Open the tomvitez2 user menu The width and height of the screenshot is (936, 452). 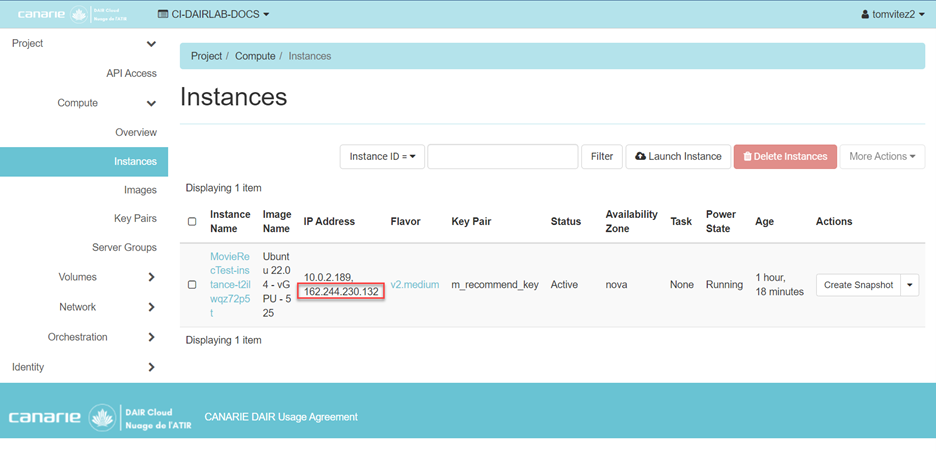point(893,15)
